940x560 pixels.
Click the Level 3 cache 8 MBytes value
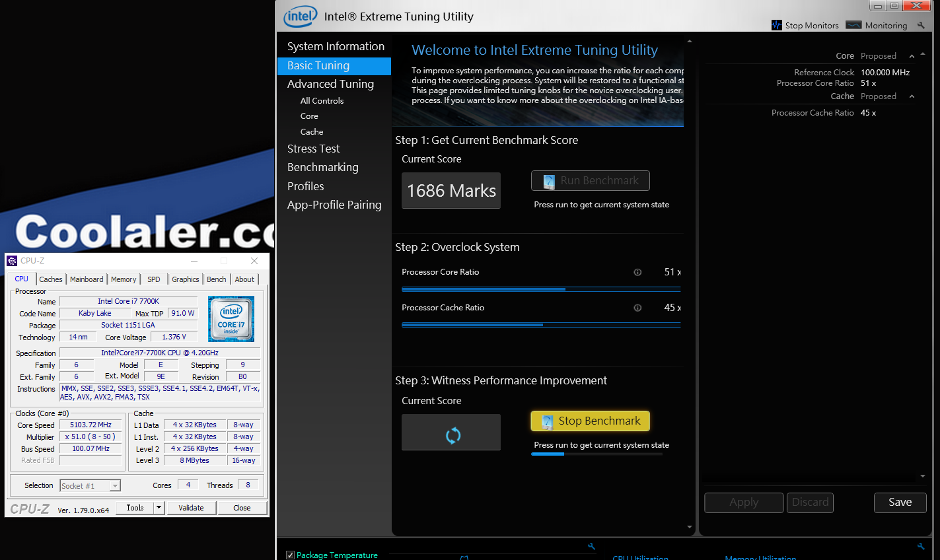click(x=195, y=461)
